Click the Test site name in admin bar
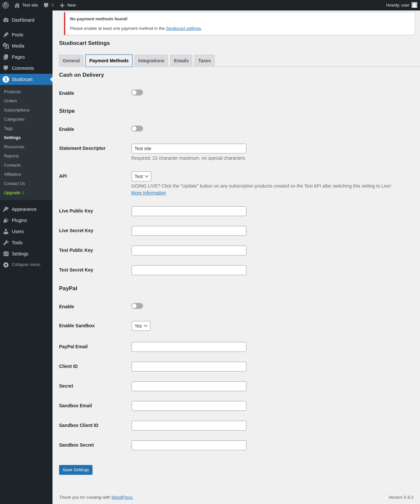 pos(30,5)
